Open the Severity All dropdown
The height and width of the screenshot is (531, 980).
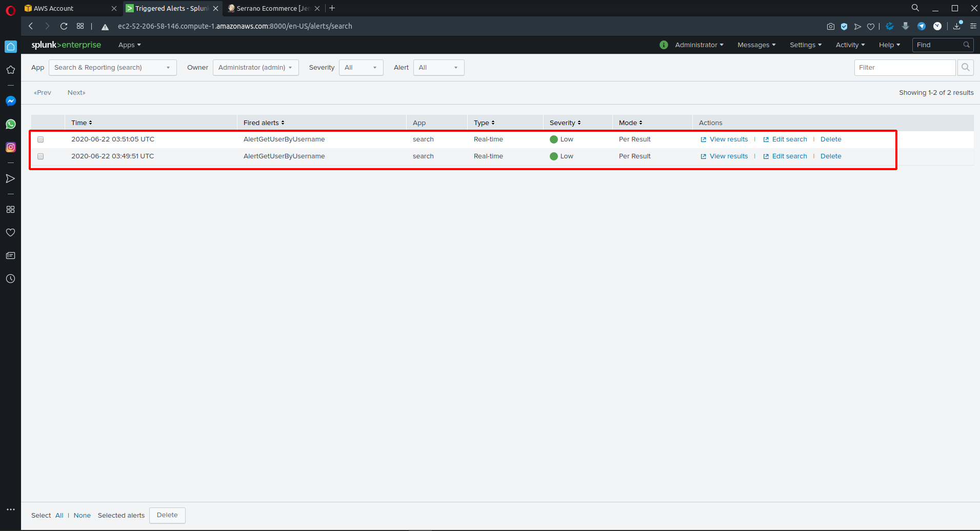[361, 68]
